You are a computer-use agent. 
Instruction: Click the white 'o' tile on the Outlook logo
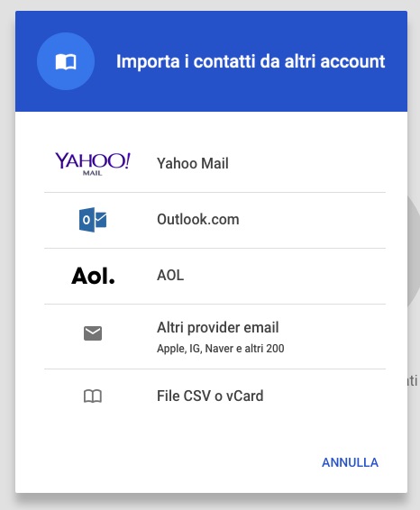pyautogui.click(x=87, y=220)
